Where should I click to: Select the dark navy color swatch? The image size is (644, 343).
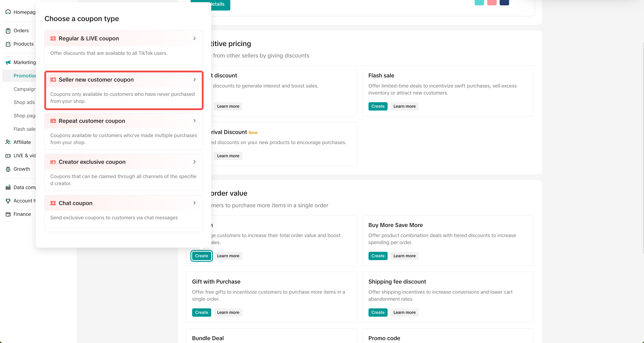pyautogui.click(x=504, y=2)
